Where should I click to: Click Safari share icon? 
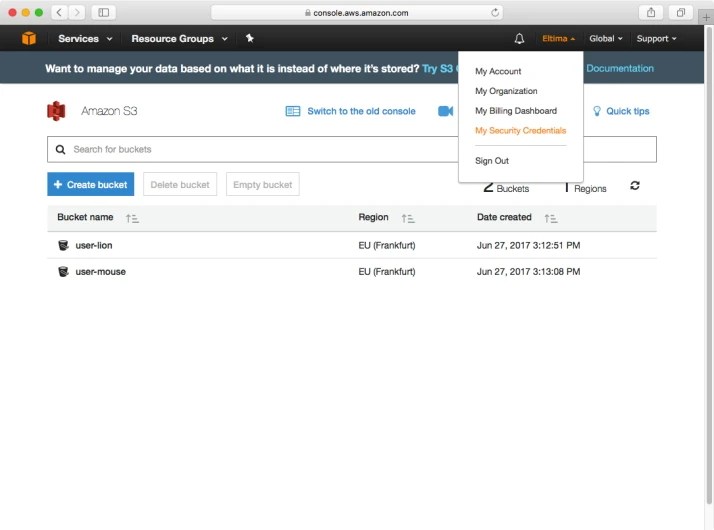click(x=651, y=12)
